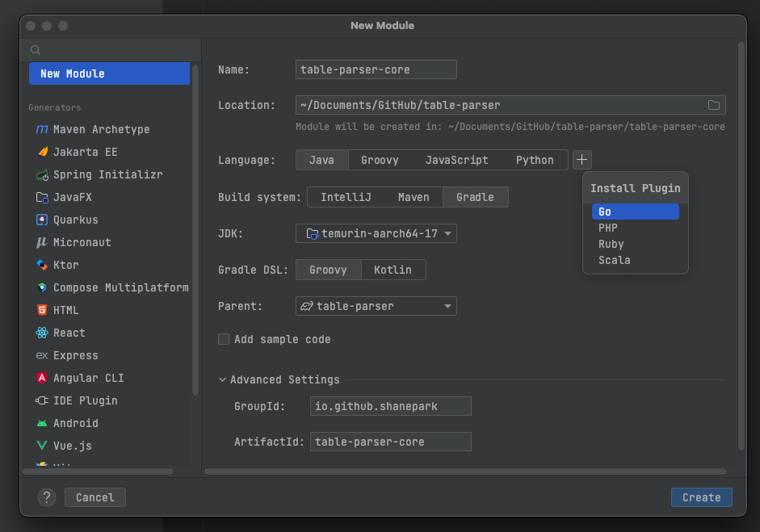760x532 pixels.
Task: Select Java as the language
Action: coord(321,160)
